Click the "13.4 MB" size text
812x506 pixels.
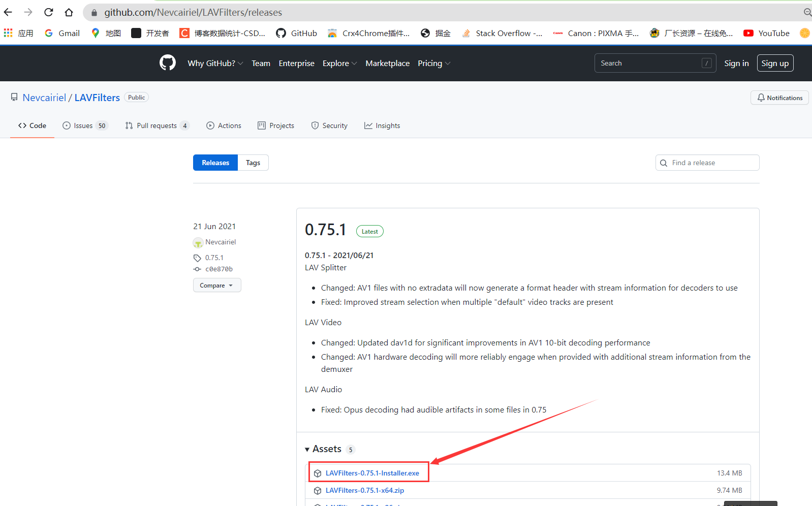tap(730, 473)
